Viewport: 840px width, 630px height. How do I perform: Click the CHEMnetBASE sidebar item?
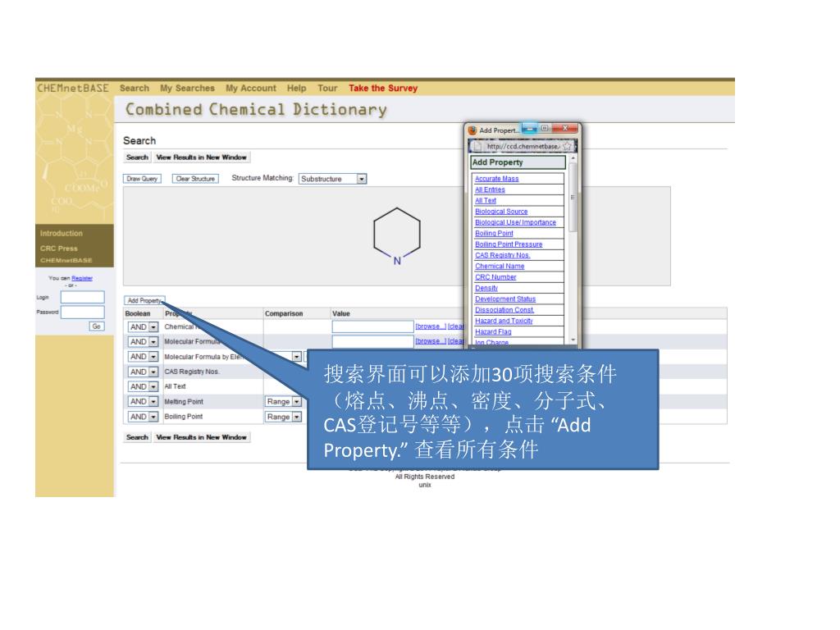tap(66, 260)
